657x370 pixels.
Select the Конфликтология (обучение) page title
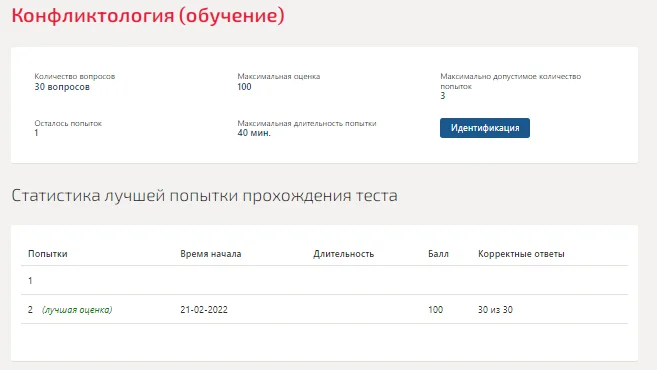tap(148, 16)
